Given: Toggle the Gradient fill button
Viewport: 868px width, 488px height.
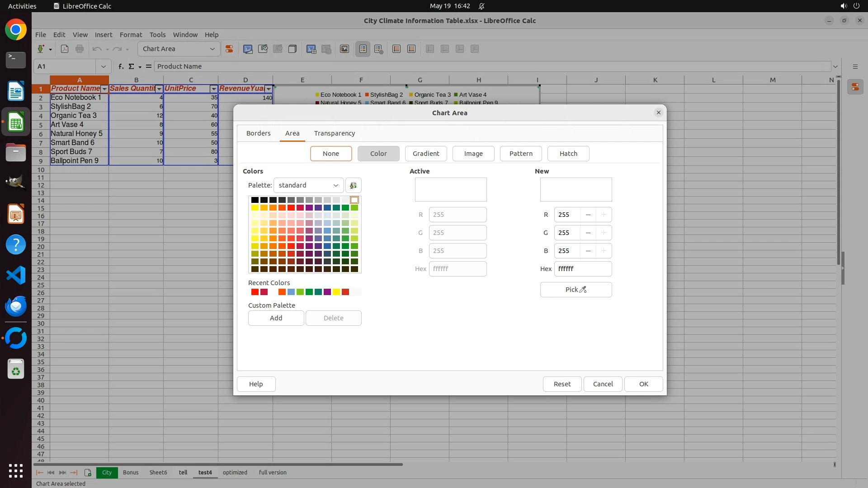Looking at the screenshot, I should (425, 154).
